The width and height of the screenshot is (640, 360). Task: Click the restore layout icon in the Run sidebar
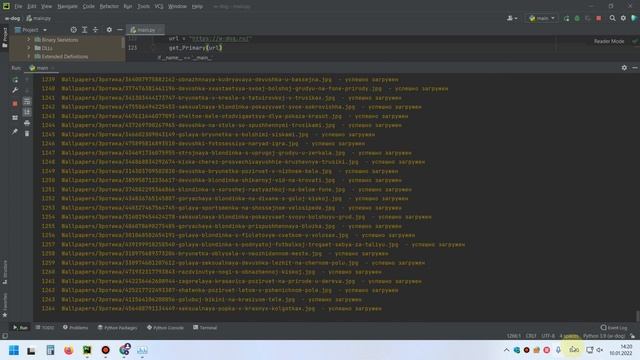(x=15, y=118)
